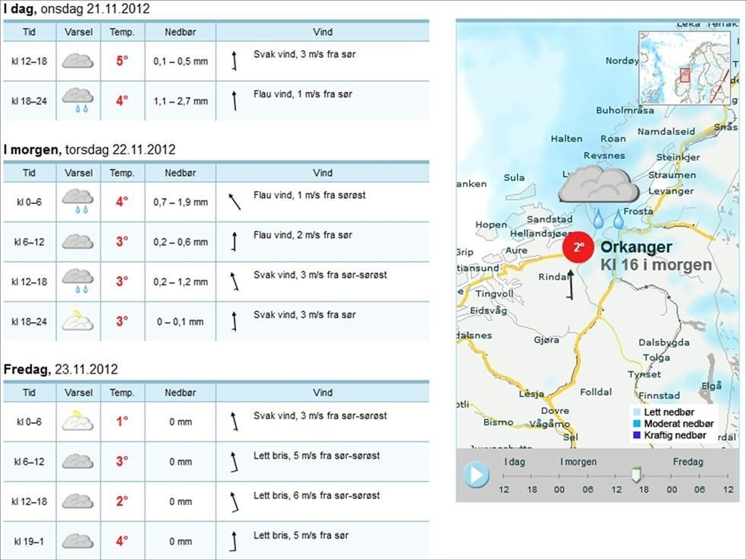The image size is (746, 560).
Task: Select 'Fredag' label on the map timeline
Action: 687,462
